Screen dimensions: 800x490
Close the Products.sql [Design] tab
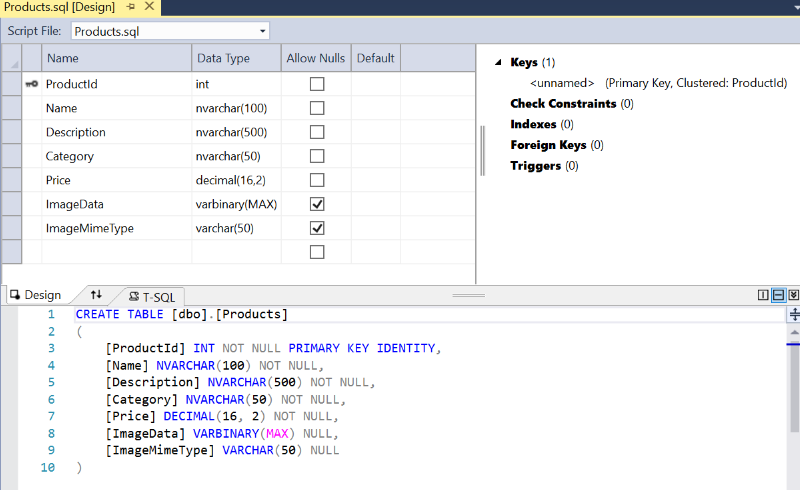tap(149, 6)
